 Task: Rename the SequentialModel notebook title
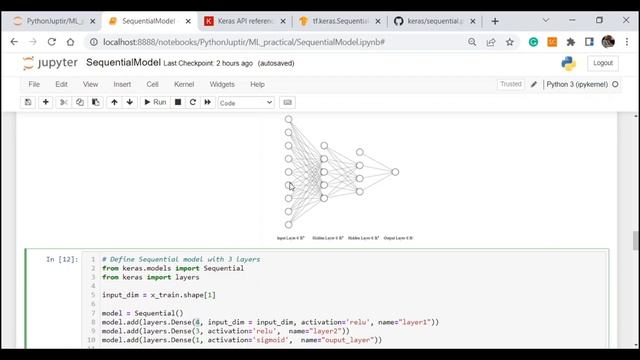[123, 62]
